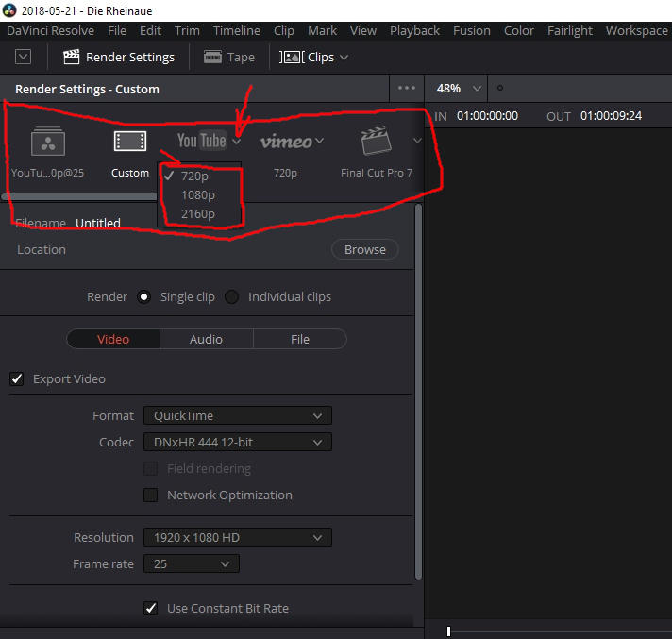Viewport: 672px width, 639px height.
Task: Open the Resolution dropdown showing 1920 x 1080 HD
Action: pyautogui.click(x=238, y=537)
